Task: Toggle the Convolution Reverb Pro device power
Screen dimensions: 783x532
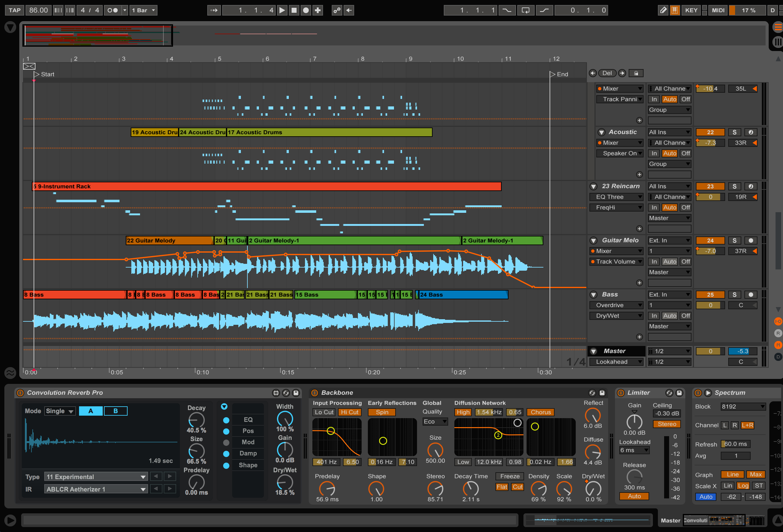Action: [x=20, y=393]
